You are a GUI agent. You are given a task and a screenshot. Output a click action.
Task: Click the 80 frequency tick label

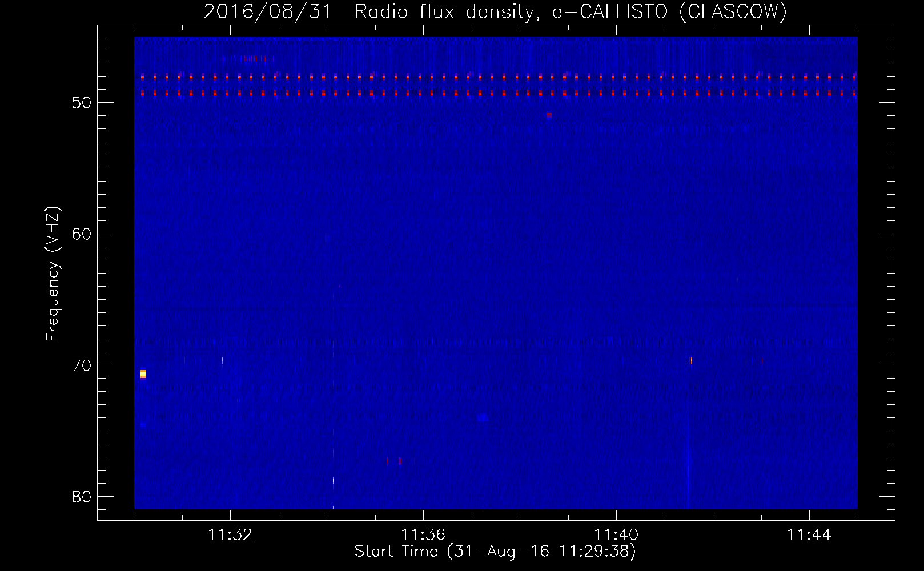[82, 497]
